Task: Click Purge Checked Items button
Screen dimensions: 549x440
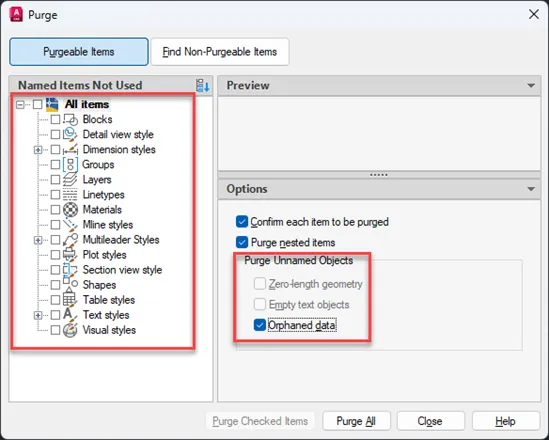Action: pos(260,421)
